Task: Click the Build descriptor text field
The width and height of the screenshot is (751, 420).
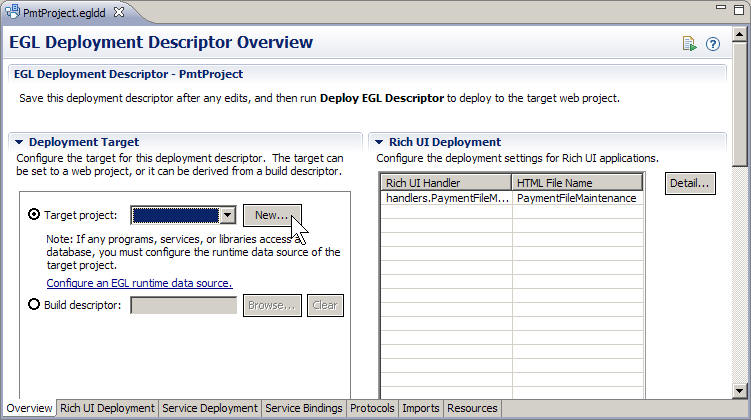Action: point(183,306)
